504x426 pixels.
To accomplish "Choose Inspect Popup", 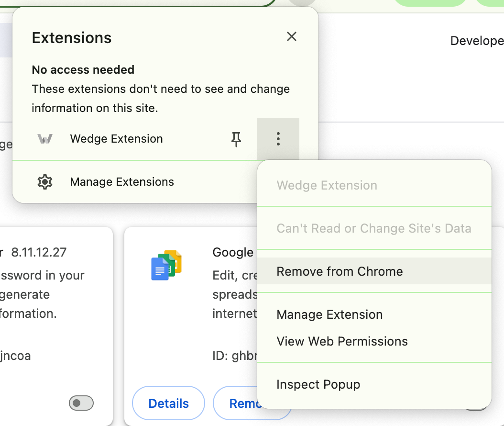I will tap(374, 384).
